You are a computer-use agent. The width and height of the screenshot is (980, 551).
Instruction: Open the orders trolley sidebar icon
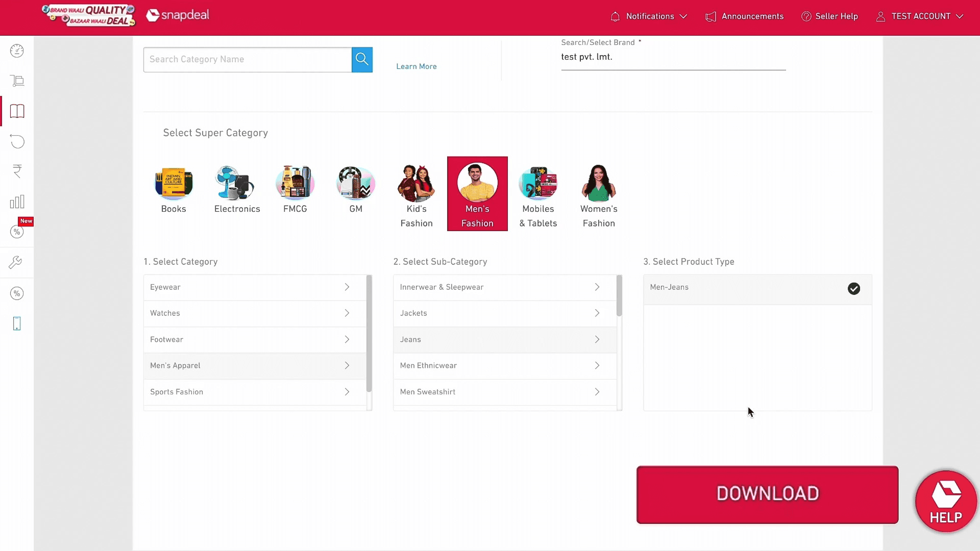pyautogui.click(x=17, y=81)
